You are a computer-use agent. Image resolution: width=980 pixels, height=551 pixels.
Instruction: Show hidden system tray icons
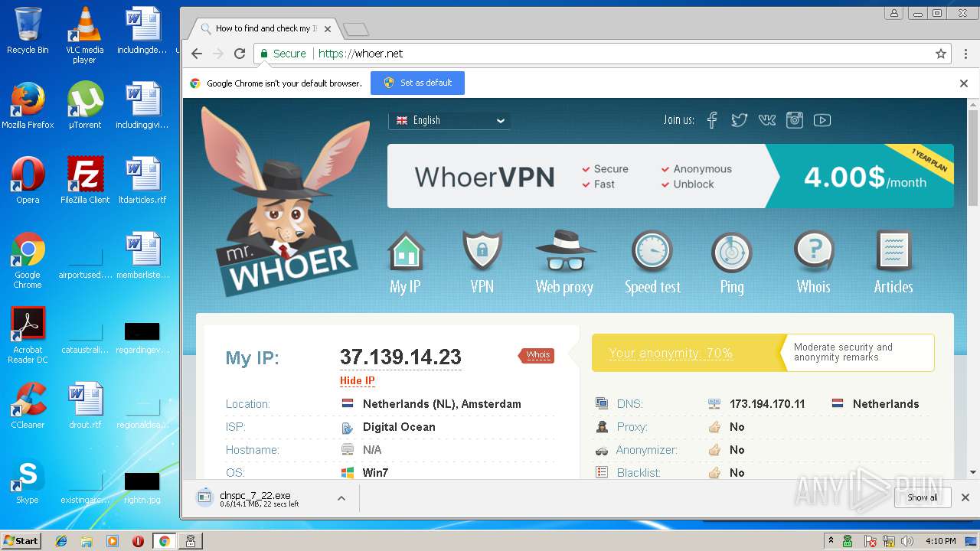pyautogui.click(x=831, y=541)
